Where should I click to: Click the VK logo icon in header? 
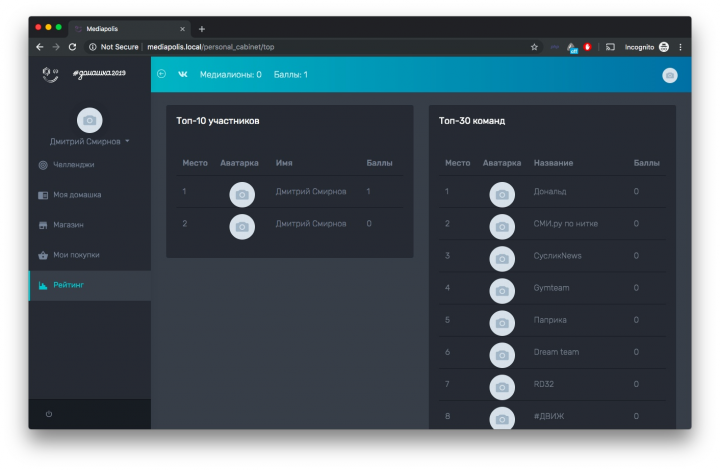pos(183,74)
